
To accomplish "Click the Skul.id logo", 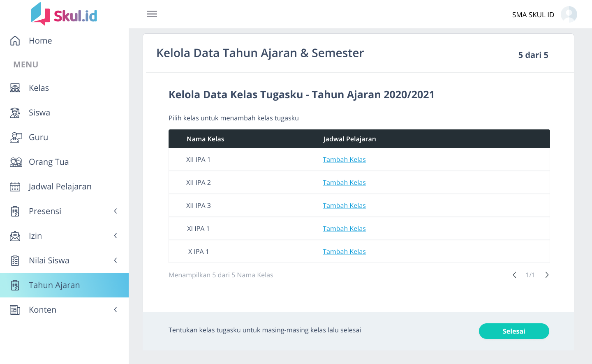I will click(64, 14).
